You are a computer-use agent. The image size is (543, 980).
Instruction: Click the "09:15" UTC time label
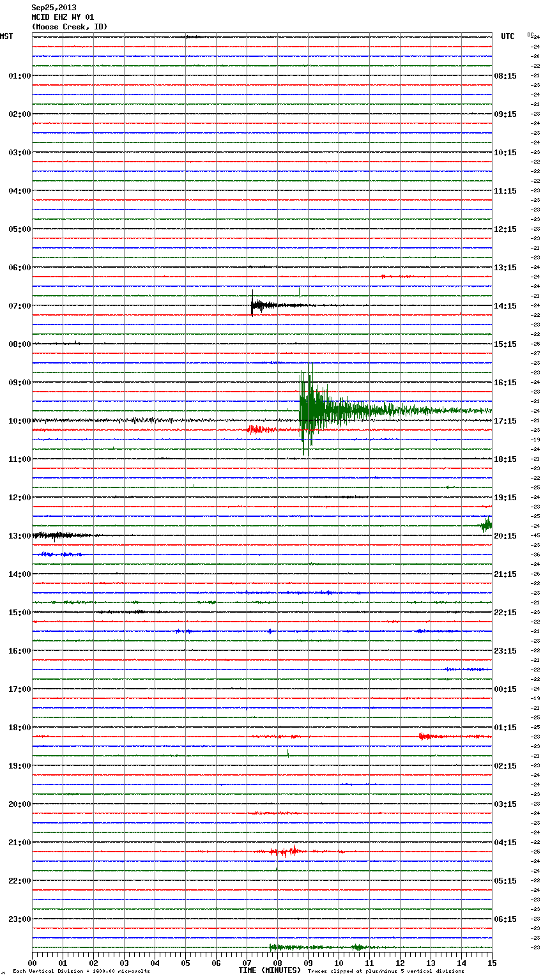click(x=505, y=114)
